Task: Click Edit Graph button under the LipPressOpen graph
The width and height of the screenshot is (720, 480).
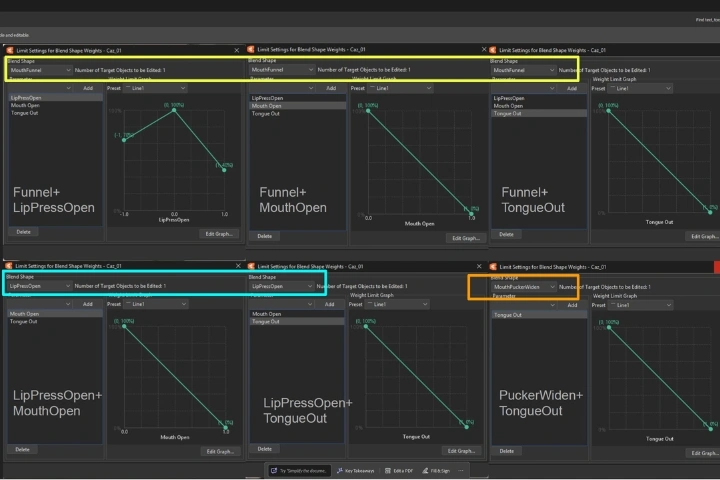Action: [219, 234]
